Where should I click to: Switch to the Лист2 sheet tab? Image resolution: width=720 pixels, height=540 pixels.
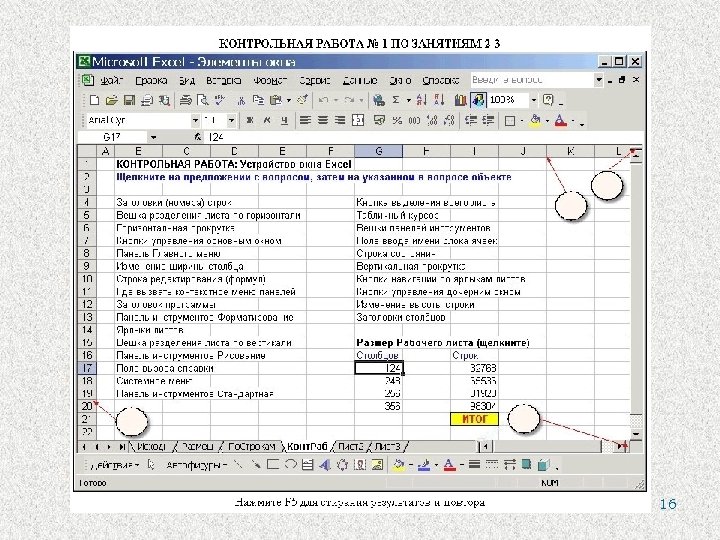point(351,446)
